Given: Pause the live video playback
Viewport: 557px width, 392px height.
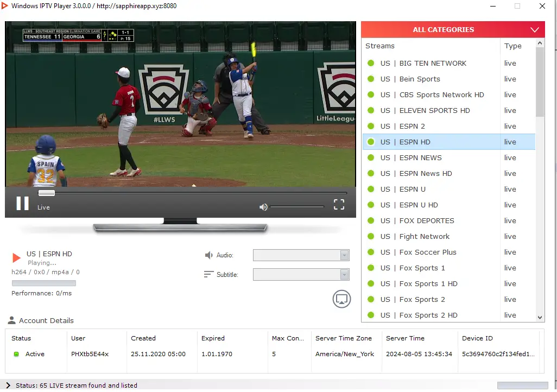Looking at the screenshot, I should tap(22, 203).
